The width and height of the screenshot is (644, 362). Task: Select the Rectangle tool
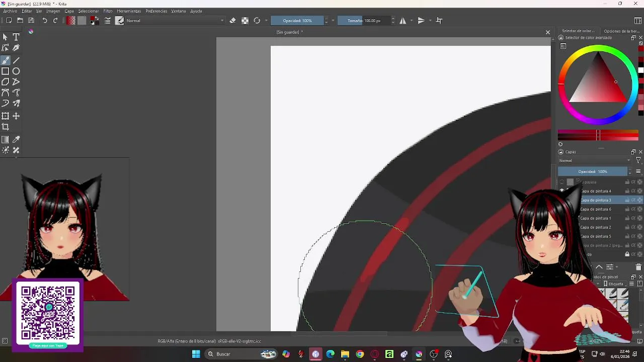click(5, 71)
